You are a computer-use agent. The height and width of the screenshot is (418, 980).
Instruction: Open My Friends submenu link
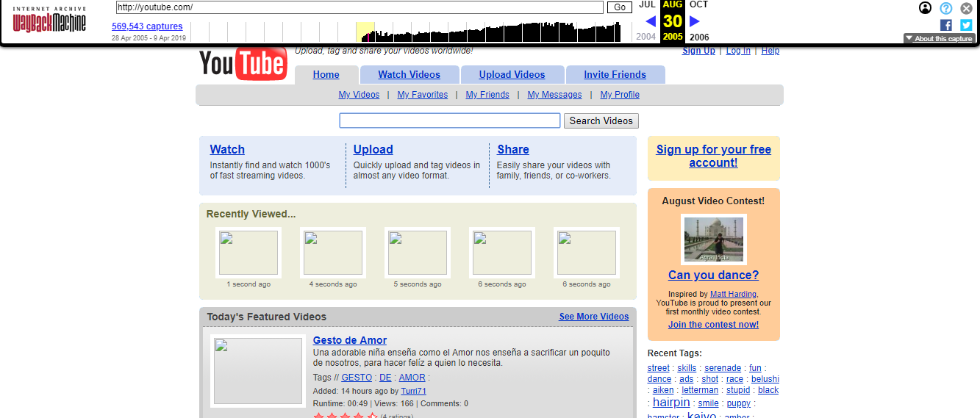pos(487,95)
